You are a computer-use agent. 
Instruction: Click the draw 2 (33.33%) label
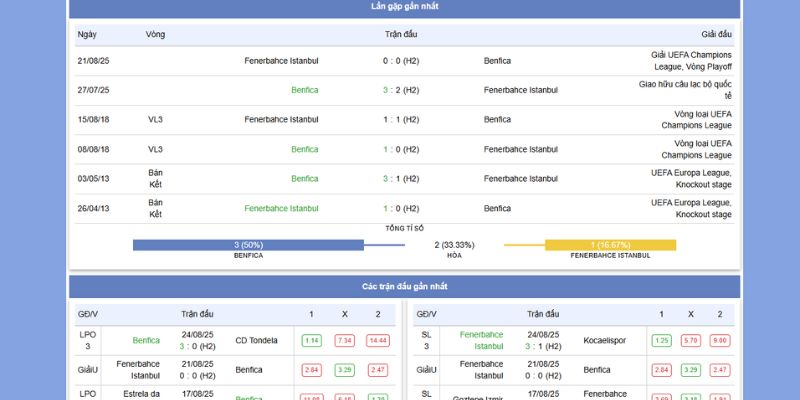(x=454, y=245)
